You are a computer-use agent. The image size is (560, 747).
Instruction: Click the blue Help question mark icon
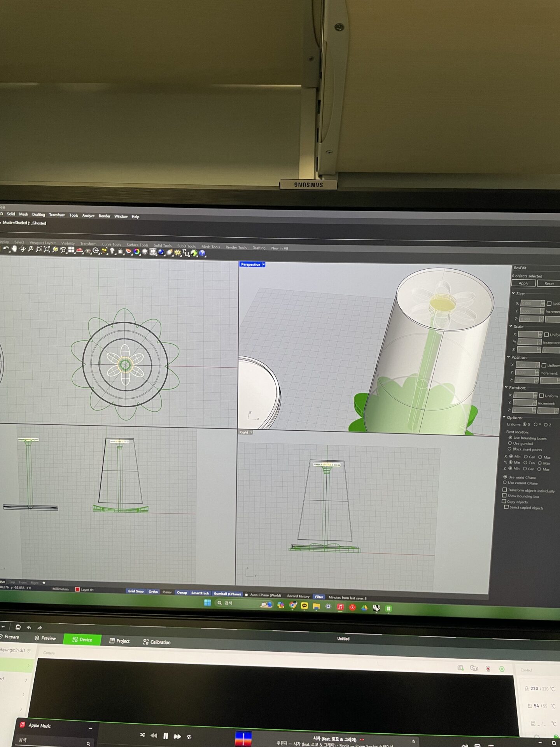202,253
